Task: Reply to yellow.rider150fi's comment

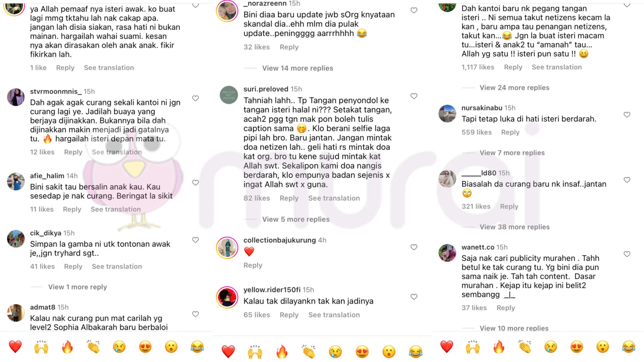Action: click(289, 315)
